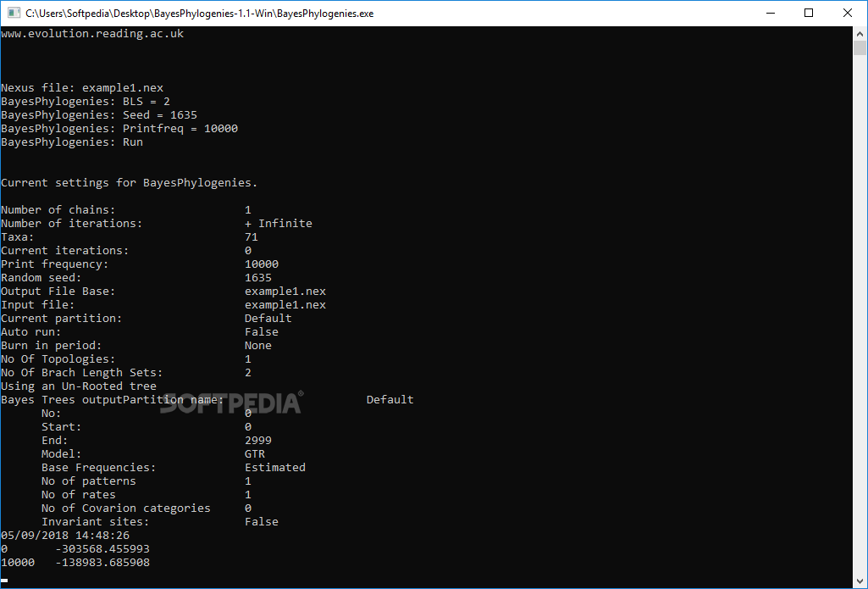Click 'Current settings for BayesPhylogenies.' text
This screenshot has width=868, height=589.
point(130,183)
